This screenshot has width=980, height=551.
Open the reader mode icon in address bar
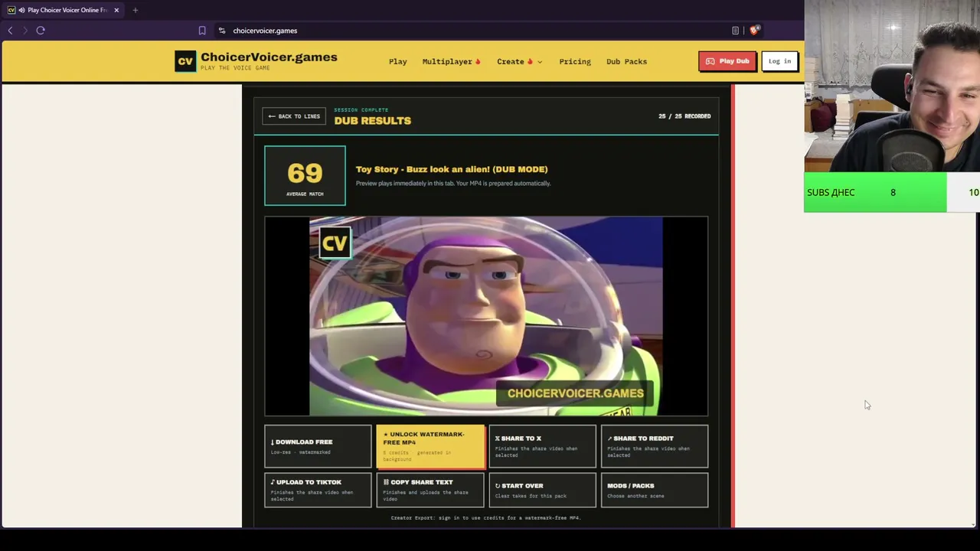pyautogui.click(x=736, y=31)
